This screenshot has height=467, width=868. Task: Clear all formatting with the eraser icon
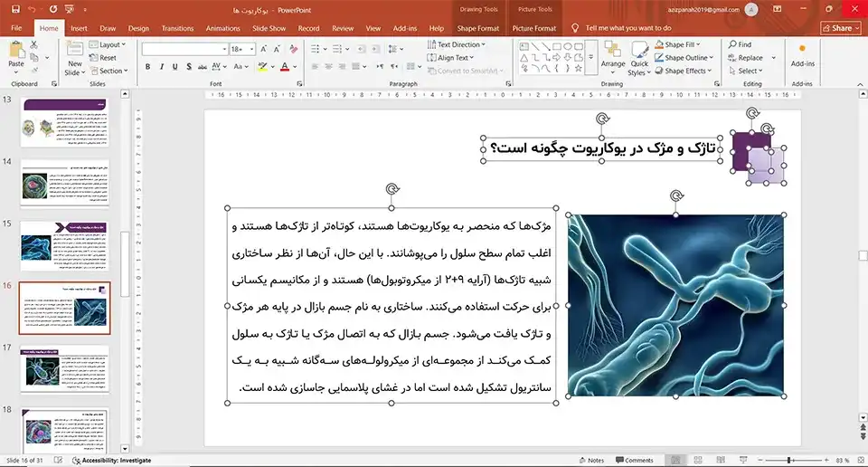293,49
